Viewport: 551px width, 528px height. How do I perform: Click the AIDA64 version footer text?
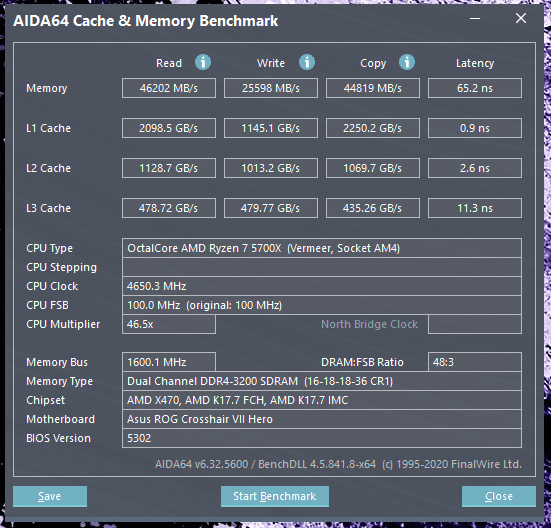tap(338, 464)
